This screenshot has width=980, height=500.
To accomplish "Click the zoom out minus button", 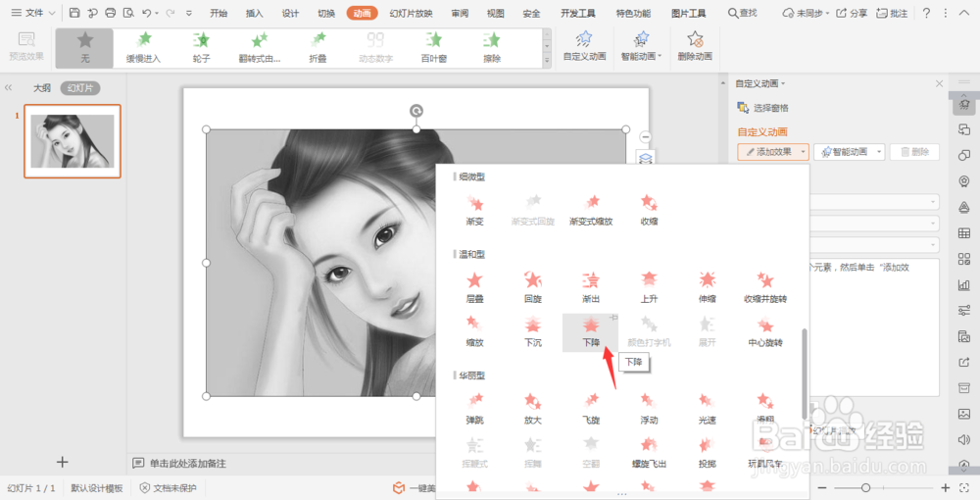I will coord(822,487).
